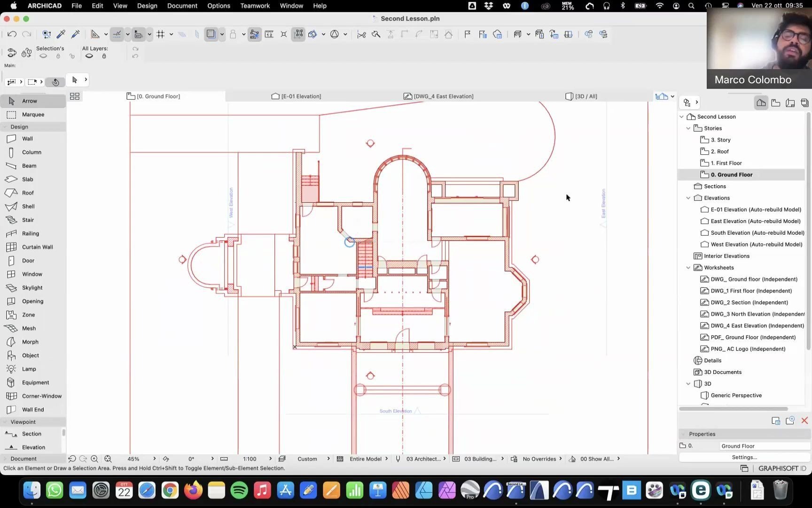Select the Window tool

click(x=32, y=274)
